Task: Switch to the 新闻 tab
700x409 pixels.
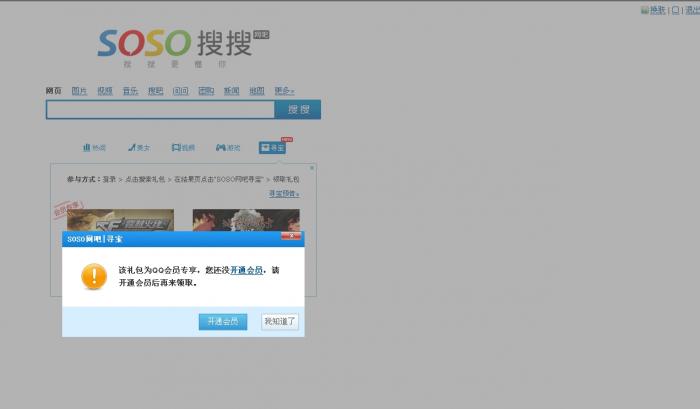Action: (231, 91)
